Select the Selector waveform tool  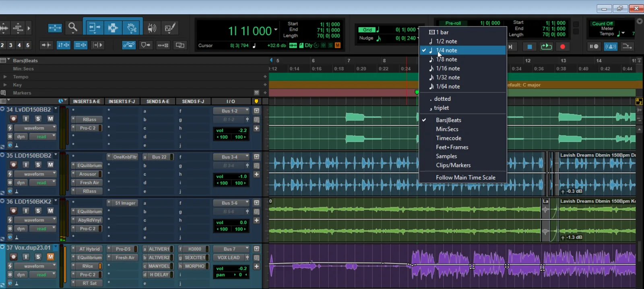[x=113, y=27]
